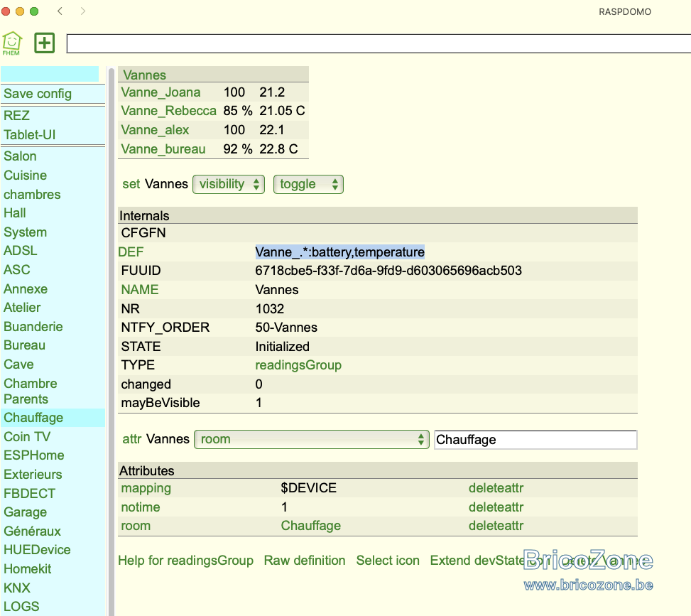The width and height of the screenshot is (691, 616).
Task: Open the Cuisine room
Action: [x=25, y=175]
